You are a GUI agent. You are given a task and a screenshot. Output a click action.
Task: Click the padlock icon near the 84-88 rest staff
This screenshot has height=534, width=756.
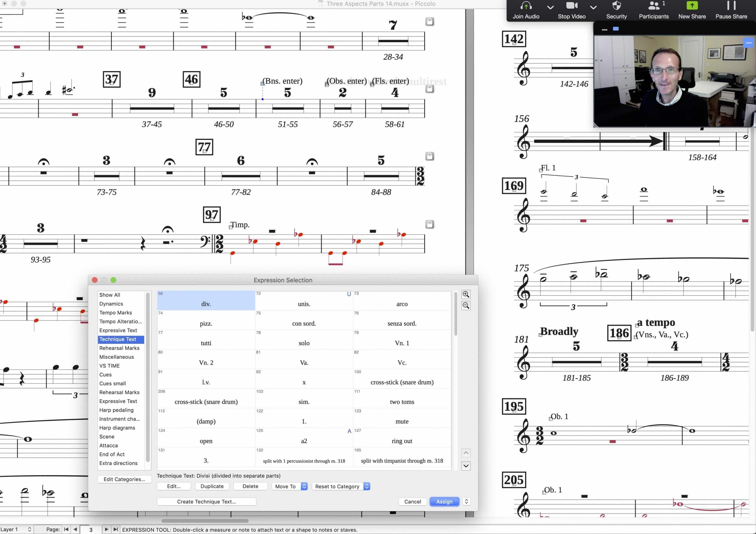coord(430,157)
